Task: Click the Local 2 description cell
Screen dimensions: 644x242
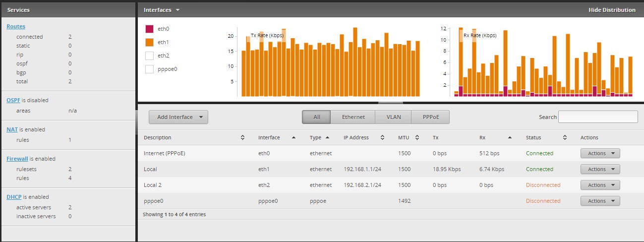Action: tap(152, 185)
